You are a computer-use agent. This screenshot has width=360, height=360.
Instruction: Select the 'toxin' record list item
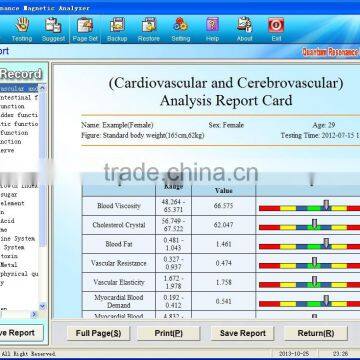[x=9, y=256]
